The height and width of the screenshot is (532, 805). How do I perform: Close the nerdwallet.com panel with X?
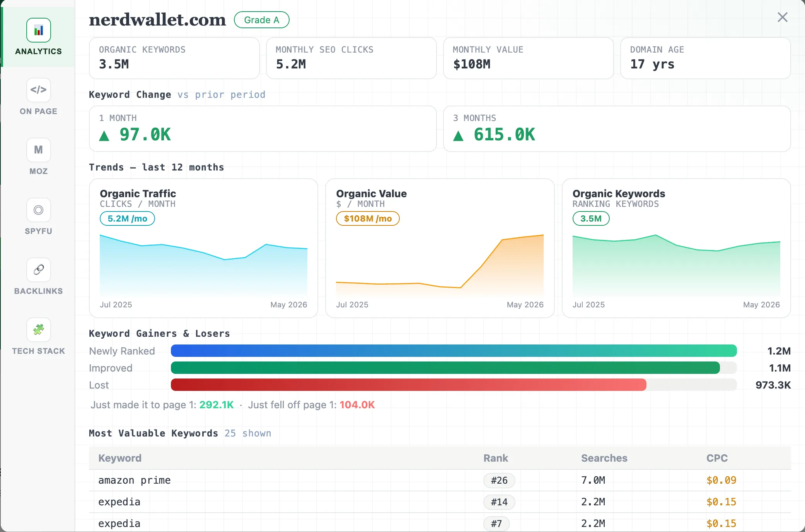click(x=783, y=17)
